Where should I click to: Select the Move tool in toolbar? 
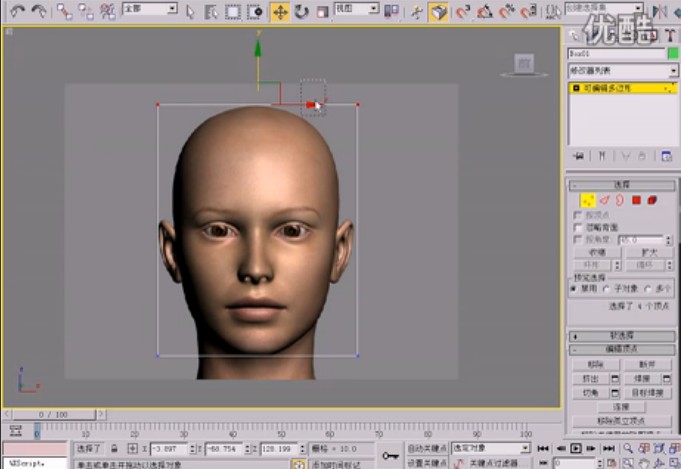pos(280,12)
